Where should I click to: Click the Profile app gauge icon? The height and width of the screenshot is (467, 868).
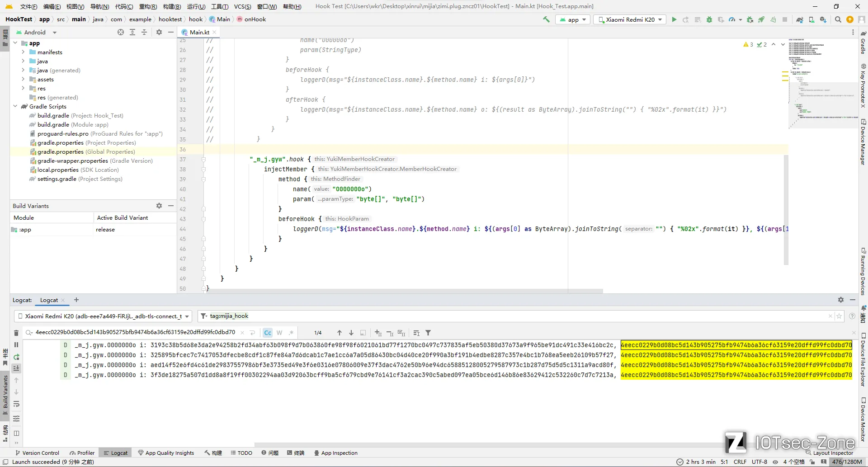(x=732, y=19)
